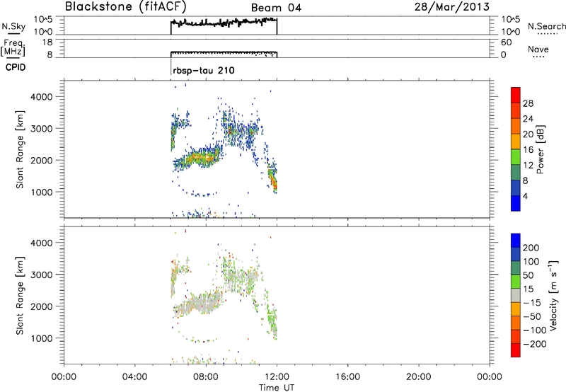Click the frequency trace in Freq. panel
Screen dimensions: 566x392
click(x=224, y=52)
